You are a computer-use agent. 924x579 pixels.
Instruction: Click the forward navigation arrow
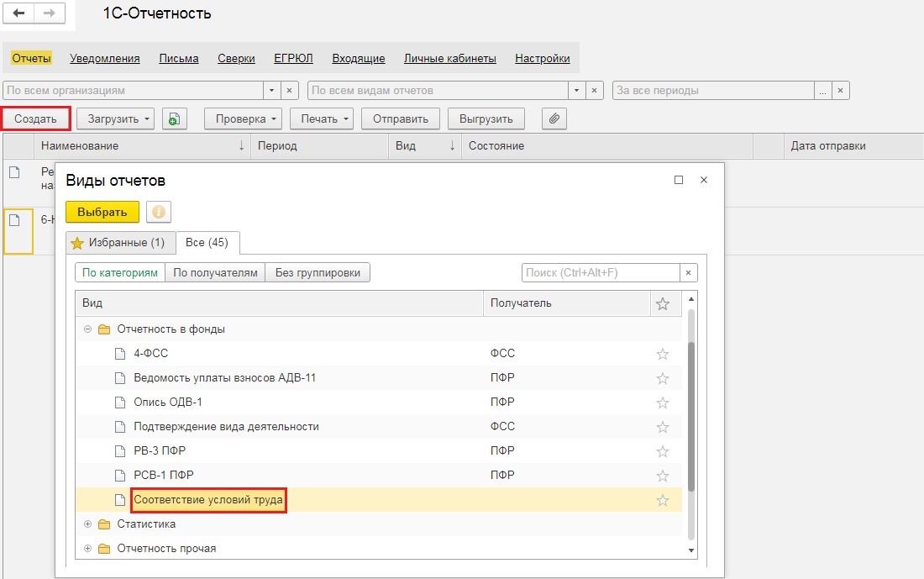coord(49,14)
